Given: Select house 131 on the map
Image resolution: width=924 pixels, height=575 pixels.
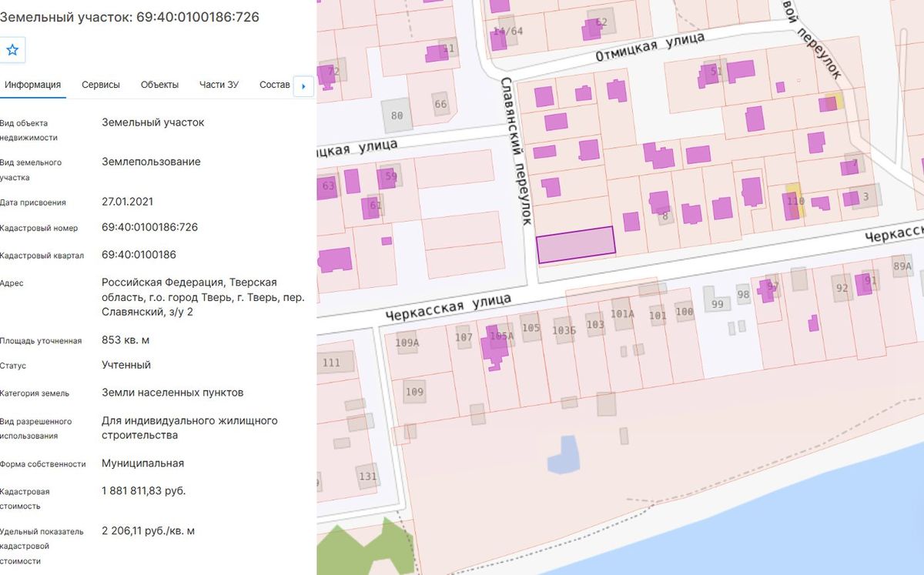Looking at the screenshot, I should click(x=368, y=476).
